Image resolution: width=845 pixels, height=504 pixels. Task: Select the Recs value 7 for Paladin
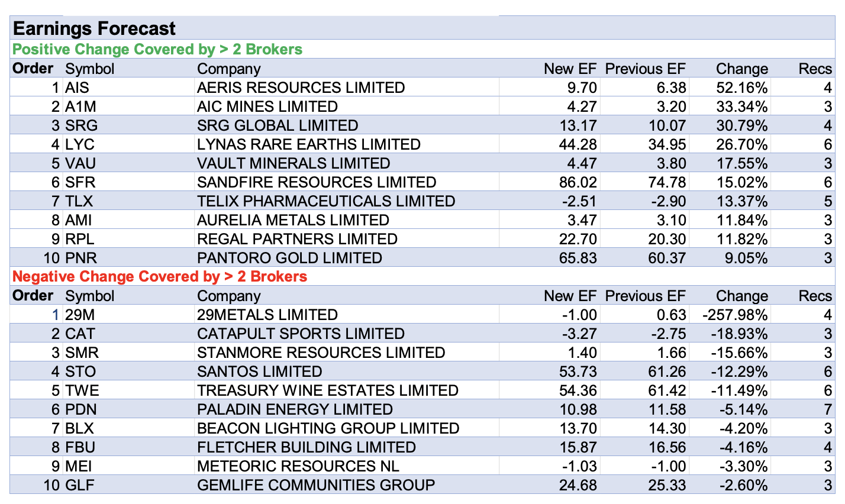(x=827, y=409)
